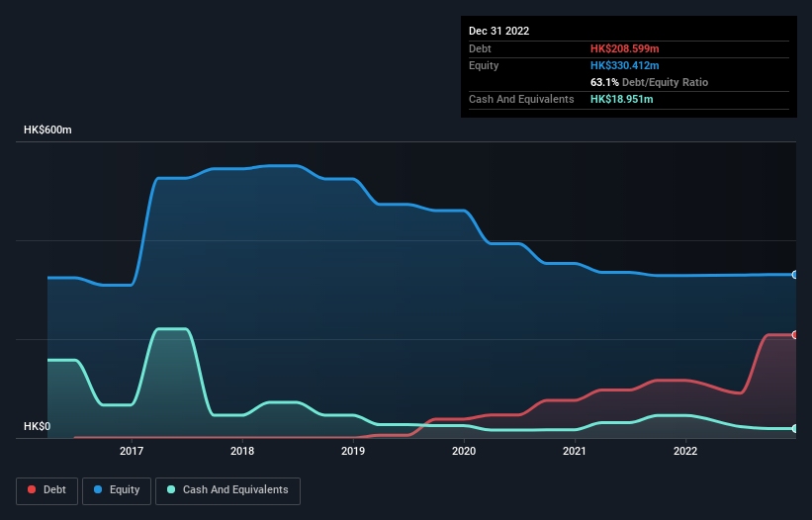Select the blue Equity endpoint marker
This screenshot has width=812, height=520.
pyautogui.click(x=795, y=275)
